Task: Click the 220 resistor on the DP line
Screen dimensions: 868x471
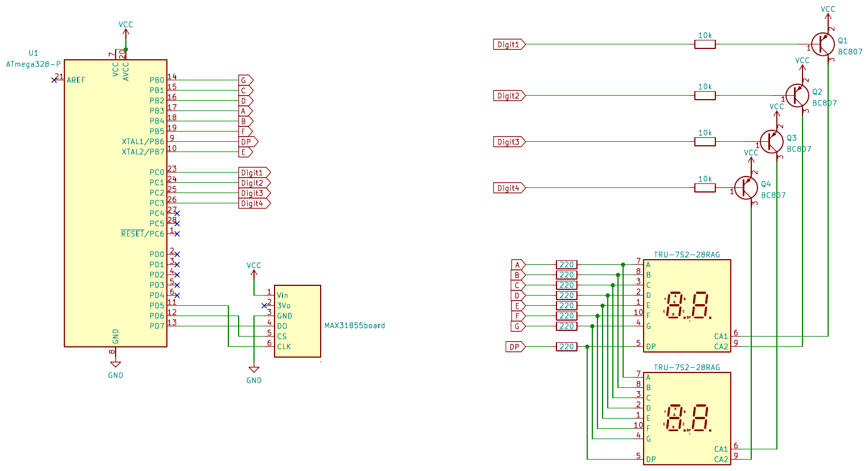Action: pos(566,347)
